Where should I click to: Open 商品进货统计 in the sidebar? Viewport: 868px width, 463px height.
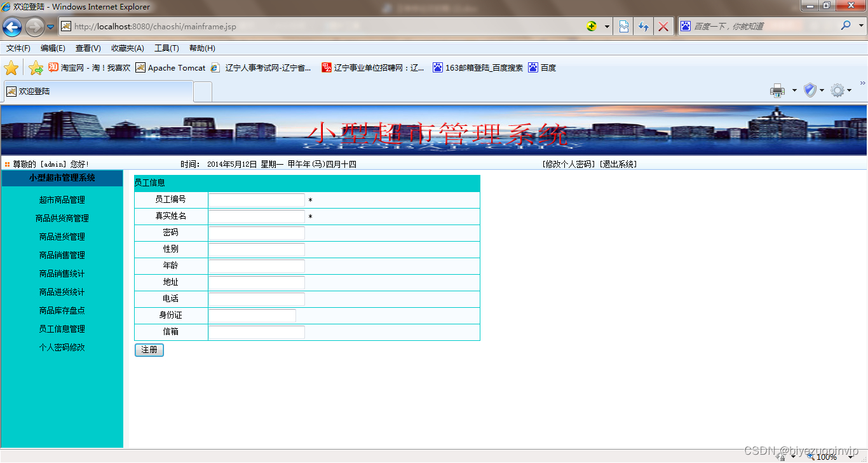(x=62, y=292)
